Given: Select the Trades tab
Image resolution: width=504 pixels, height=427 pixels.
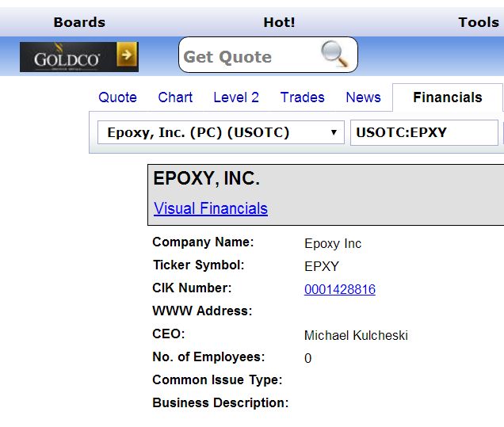Looking at the screenshot, I should 302,97.
